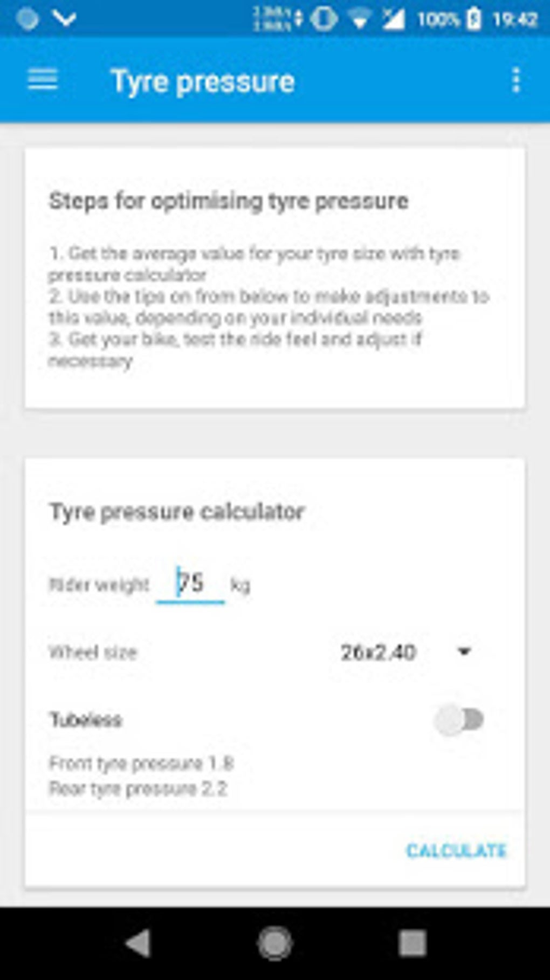Tap the Steps for optimising tyre pressure heading
The image size is (550, 980).
click(x=229, y=201)
